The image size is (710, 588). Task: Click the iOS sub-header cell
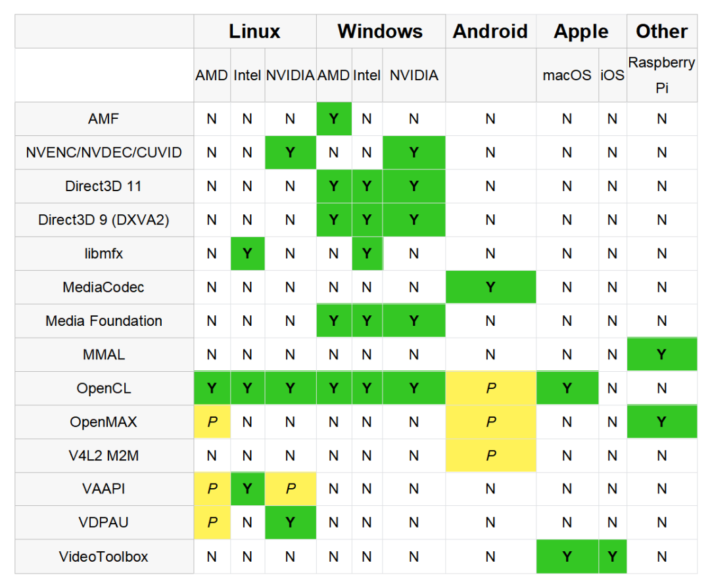pyautogui.click(x=612, y=75)
